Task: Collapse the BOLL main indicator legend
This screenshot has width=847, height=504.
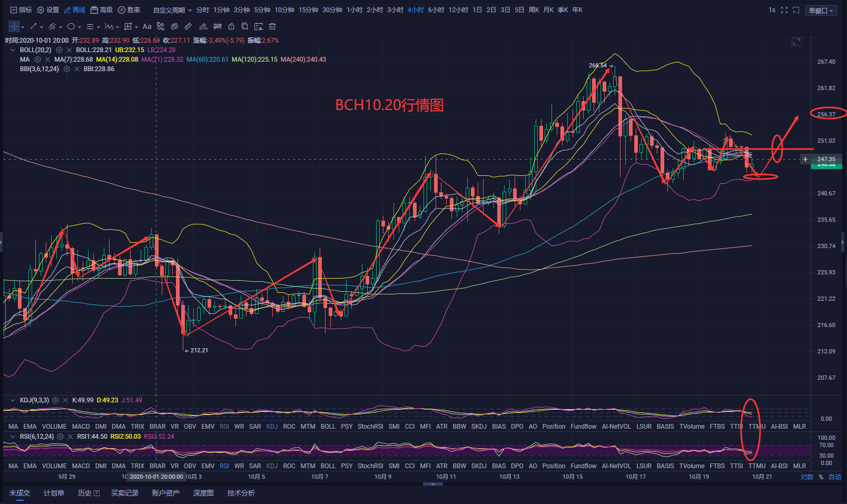Action: pyautogui.click(x=13, y=50)
